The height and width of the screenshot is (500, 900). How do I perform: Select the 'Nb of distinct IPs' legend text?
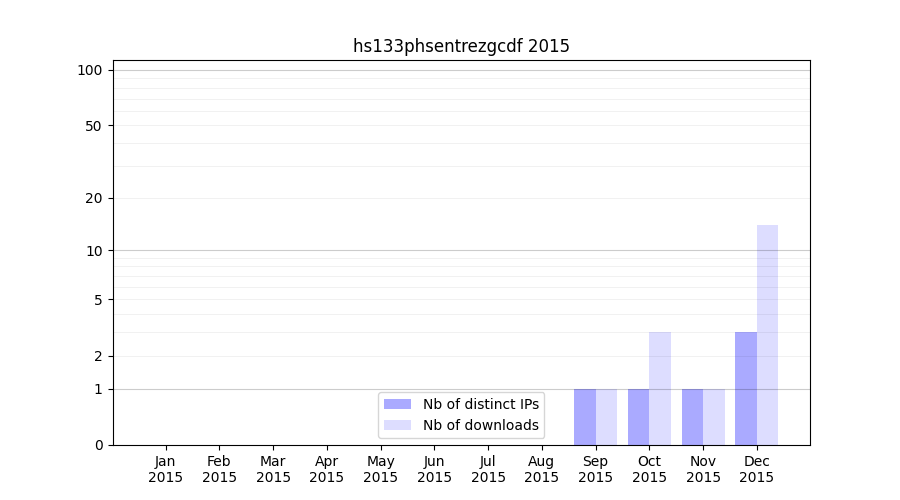(x=480, y=404)
